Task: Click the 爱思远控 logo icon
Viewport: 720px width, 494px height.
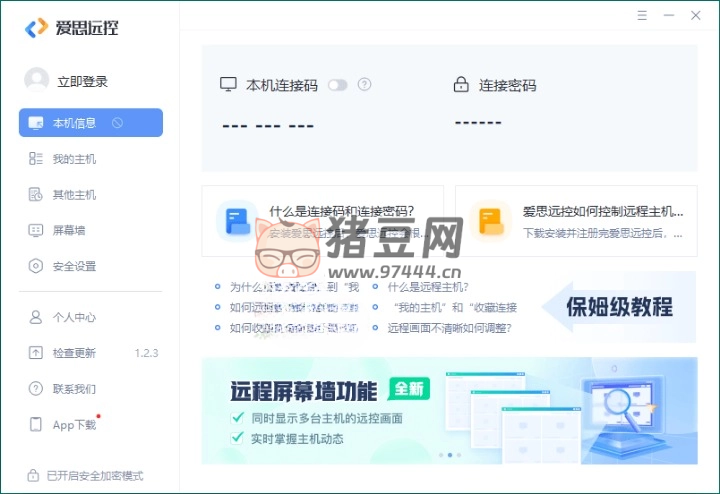Action: [36, 28]
